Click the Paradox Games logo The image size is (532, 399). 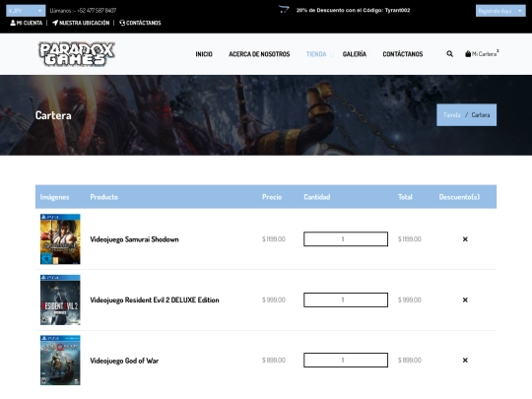point(77,53)
